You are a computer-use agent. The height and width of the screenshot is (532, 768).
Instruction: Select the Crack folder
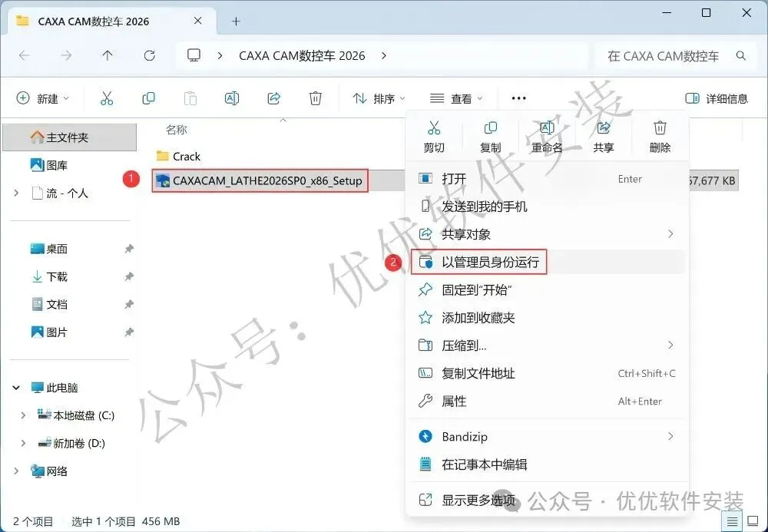coord(178,156)
